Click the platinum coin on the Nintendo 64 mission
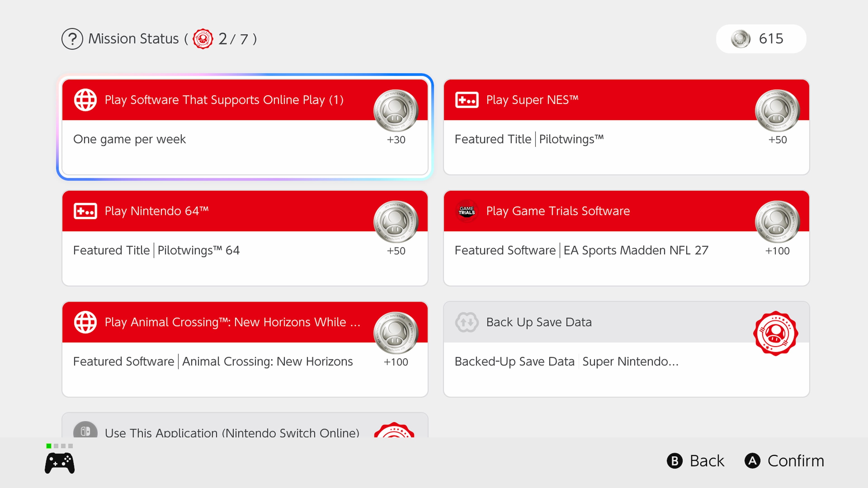Image resolution: width=868 pixels, height=488 pixels. pos(396,222)
